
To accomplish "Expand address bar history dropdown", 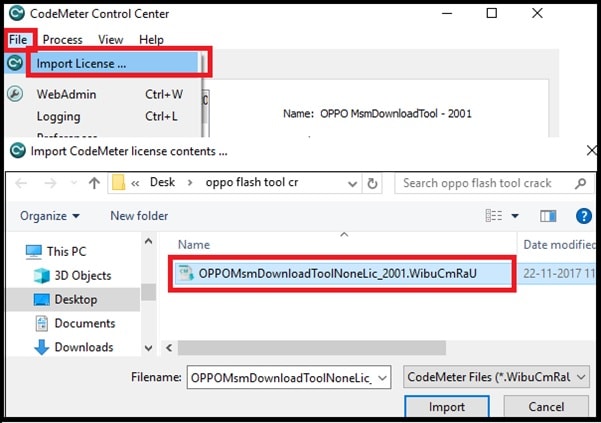I will pos(352,184).
